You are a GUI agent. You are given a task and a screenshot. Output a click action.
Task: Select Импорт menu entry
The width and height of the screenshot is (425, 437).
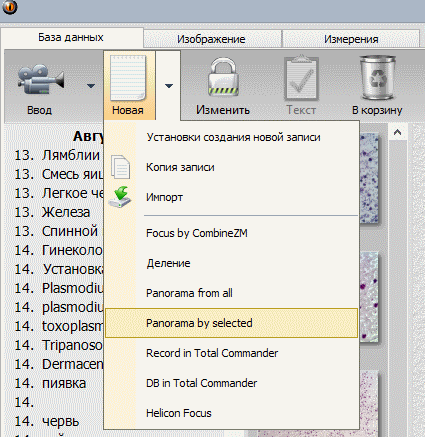[x=231, y=197]
